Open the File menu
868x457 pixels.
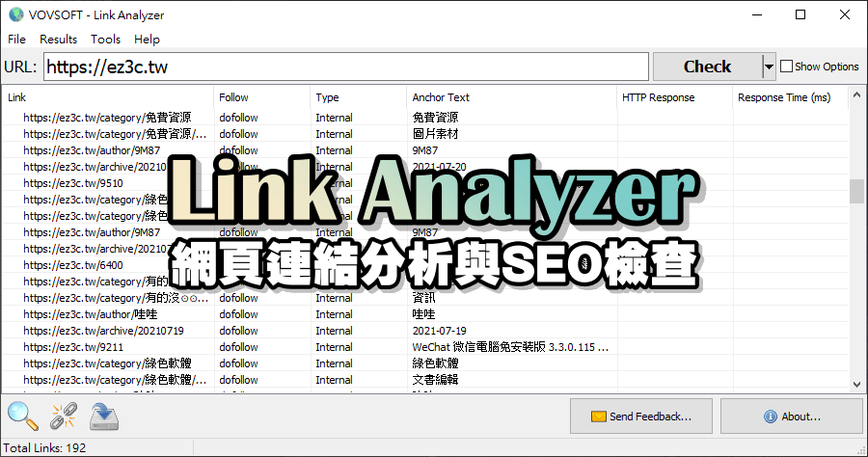[16, 40]
